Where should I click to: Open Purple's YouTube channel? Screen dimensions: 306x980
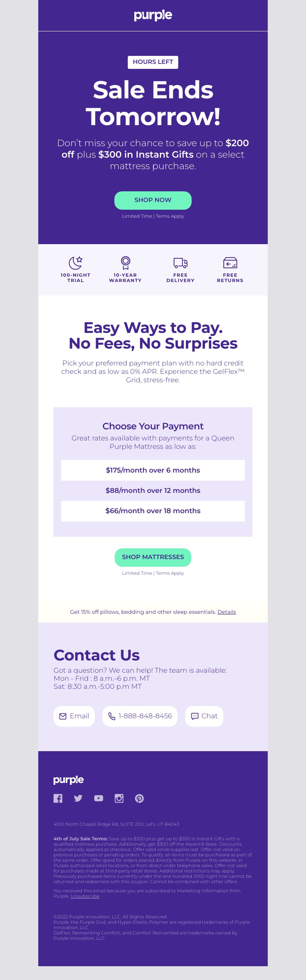click(x=99, y=798)
